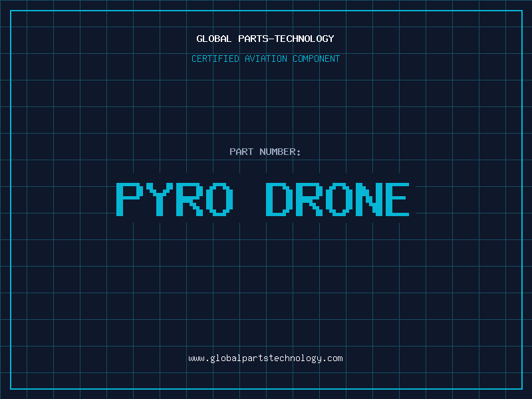Open the www.globalpartstechnology.com link
Image resolution: width=532 pixels, height=399 pixels.
click(x=265, y=358)
